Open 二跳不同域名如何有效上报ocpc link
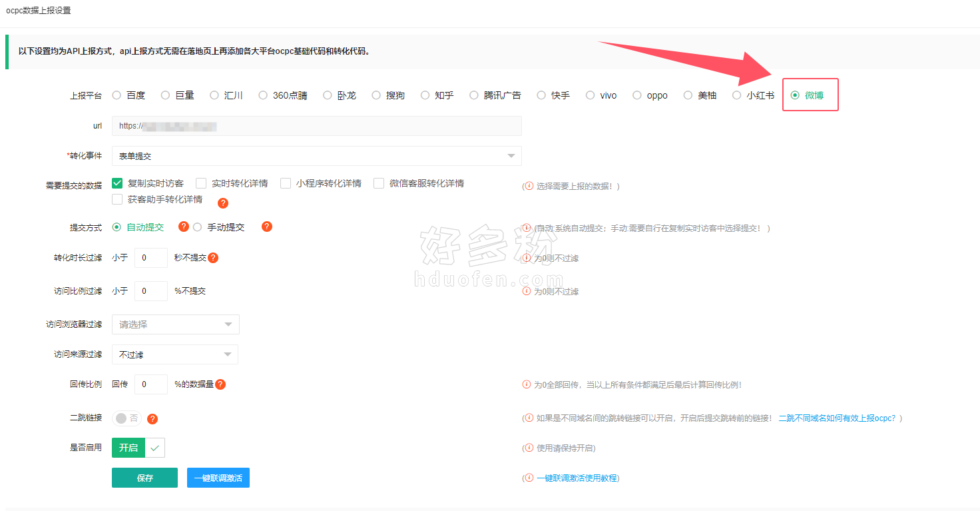 (x=837, y=418)
